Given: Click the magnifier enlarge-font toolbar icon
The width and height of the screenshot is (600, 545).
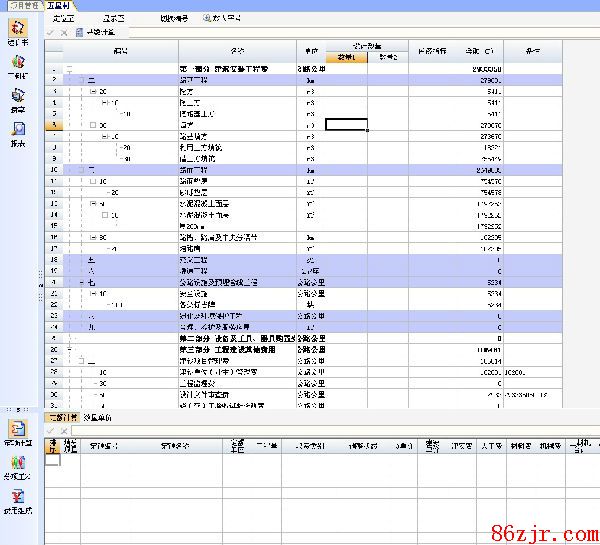Looking at the screenshot, I should tap(208, 18).
